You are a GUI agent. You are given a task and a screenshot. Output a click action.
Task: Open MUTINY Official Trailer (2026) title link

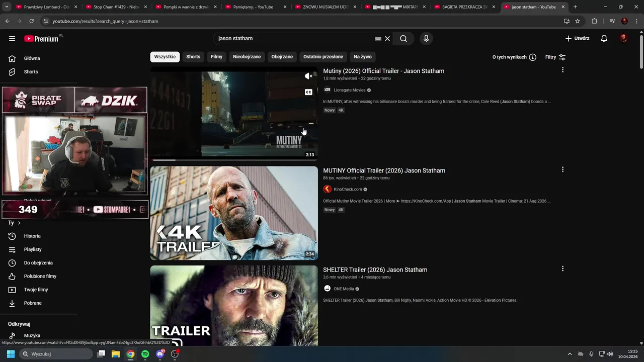tap(384, 170)
